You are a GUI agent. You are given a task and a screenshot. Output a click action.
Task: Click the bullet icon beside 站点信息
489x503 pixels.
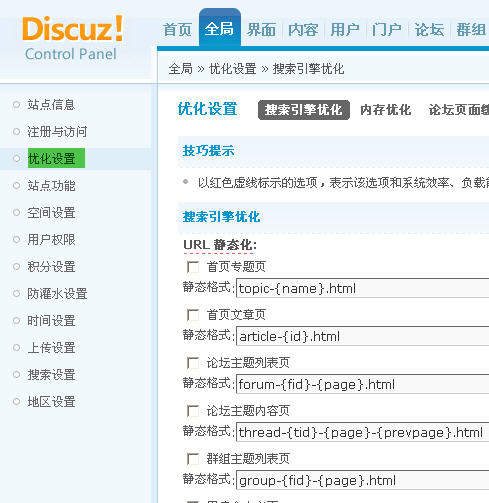click(x=16, y=105)
